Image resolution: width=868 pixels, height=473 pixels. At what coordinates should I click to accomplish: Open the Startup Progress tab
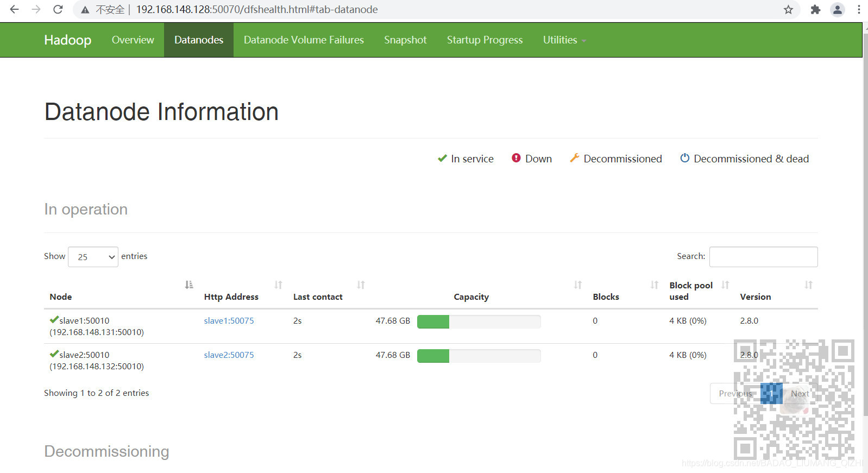tap(485, 40)
